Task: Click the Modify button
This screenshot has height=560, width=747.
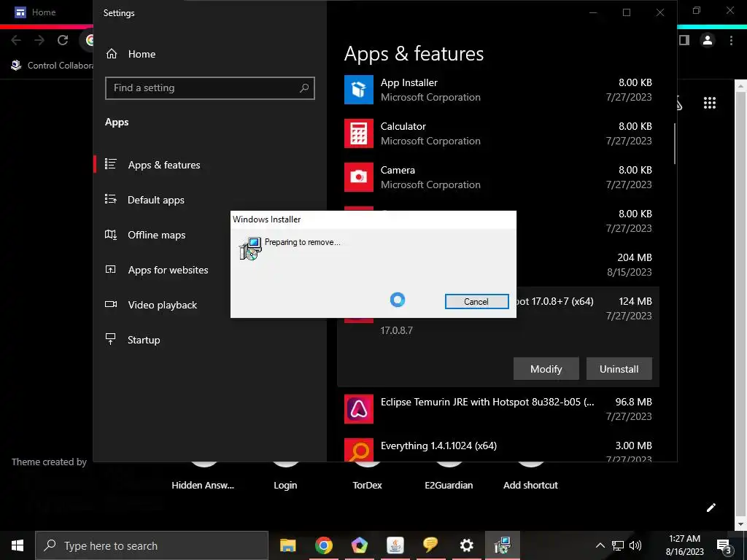Action: tap(546, 369)
